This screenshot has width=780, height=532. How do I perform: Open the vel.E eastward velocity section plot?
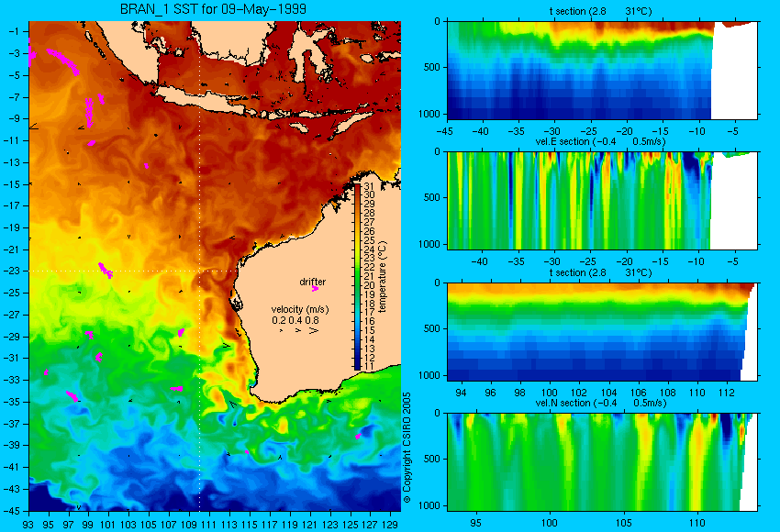[x=602, y=200]
